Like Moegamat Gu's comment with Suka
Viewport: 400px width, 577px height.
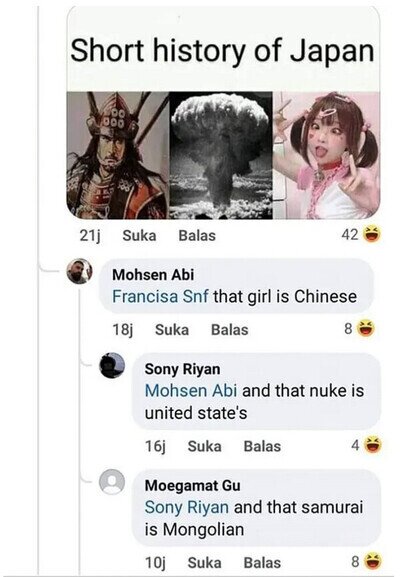point(205,563)
